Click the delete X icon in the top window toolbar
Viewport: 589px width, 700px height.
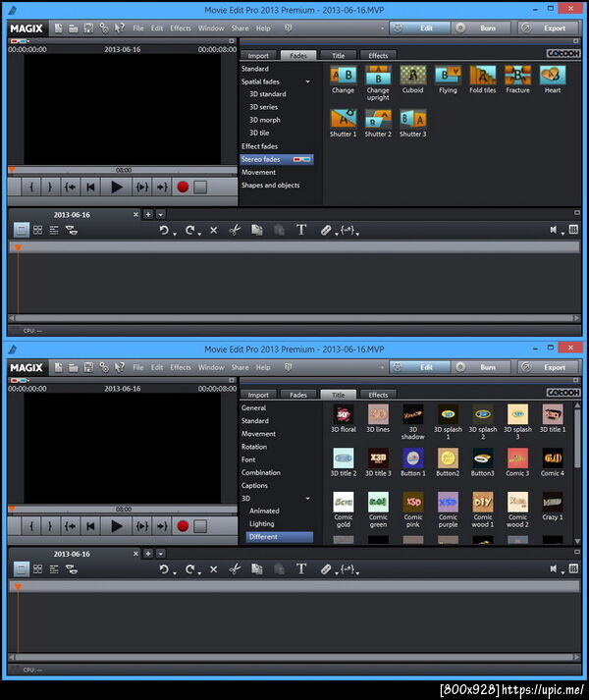click(x=213, y=230)
